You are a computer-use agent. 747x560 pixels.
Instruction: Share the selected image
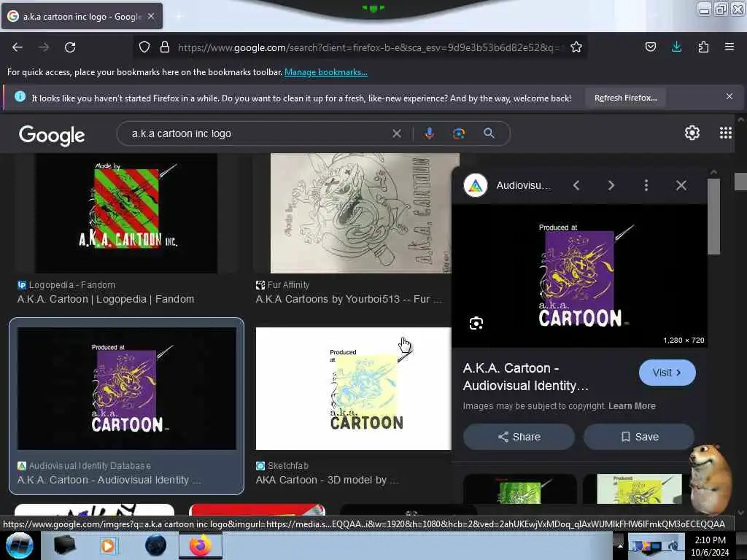(519, 437)
